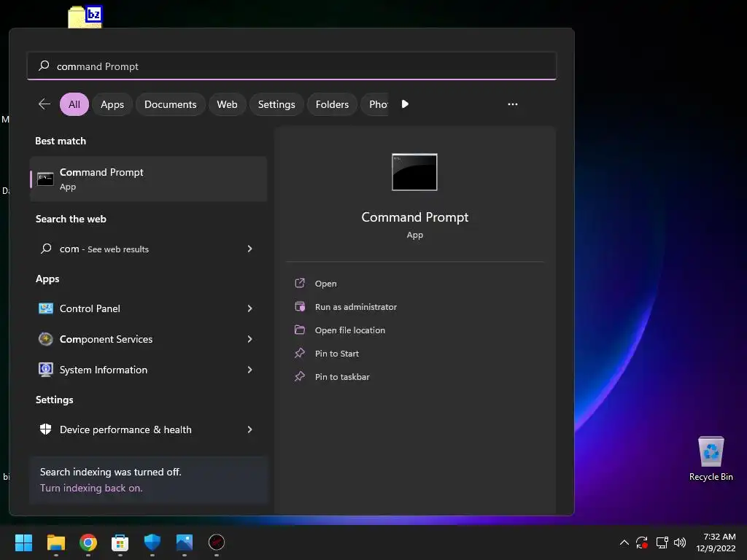This screenshot has width=747, height=560.
Task: Click the Open file location folder icon
Action: (300, 330)
